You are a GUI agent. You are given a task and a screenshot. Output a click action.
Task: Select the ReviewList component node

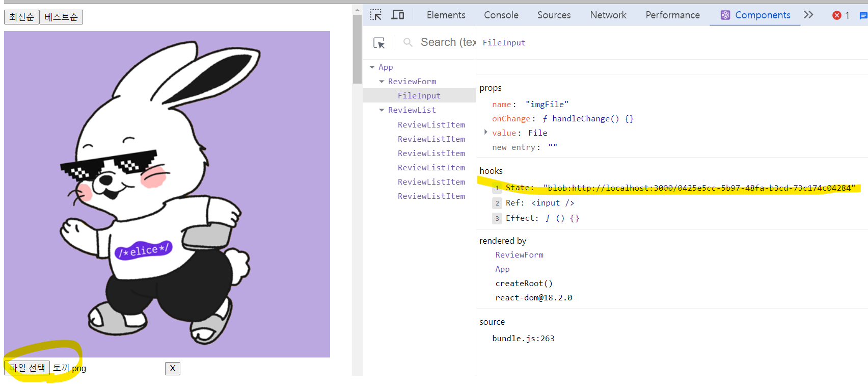coord(412,110)
